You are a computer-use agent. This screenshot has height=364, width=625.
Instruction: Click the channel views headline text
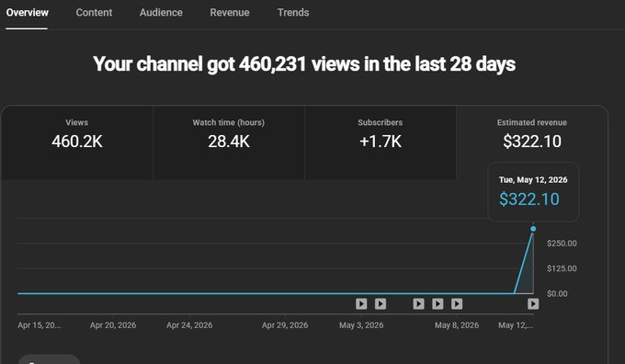coord(304,63)
